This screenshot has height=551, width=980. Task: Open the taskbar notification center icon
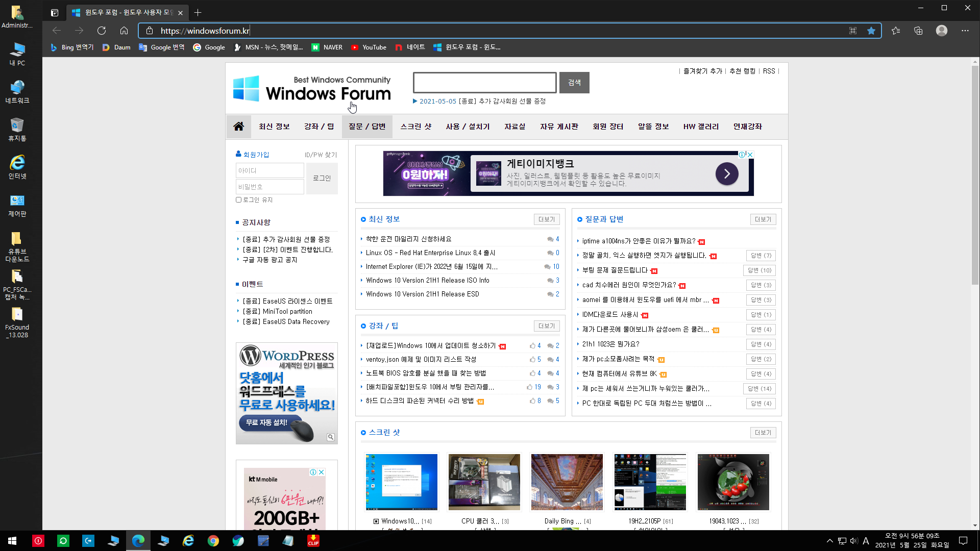tap(963, 541)
